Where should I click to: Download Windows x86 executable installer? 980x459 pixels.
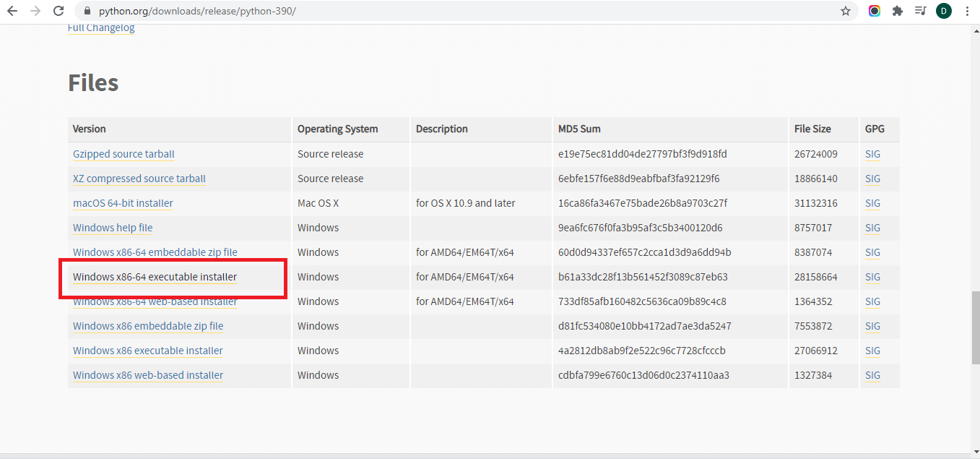[x=148, y=351]
